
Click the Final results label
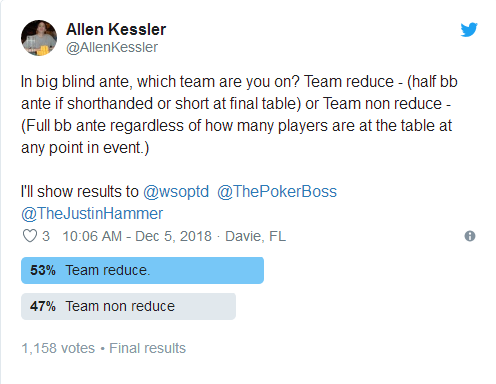click(147, 348)
